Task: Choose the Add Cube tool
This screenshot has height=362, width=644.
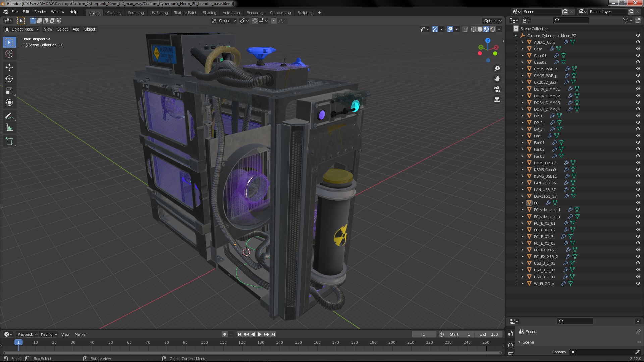Action: click(9, 141)
